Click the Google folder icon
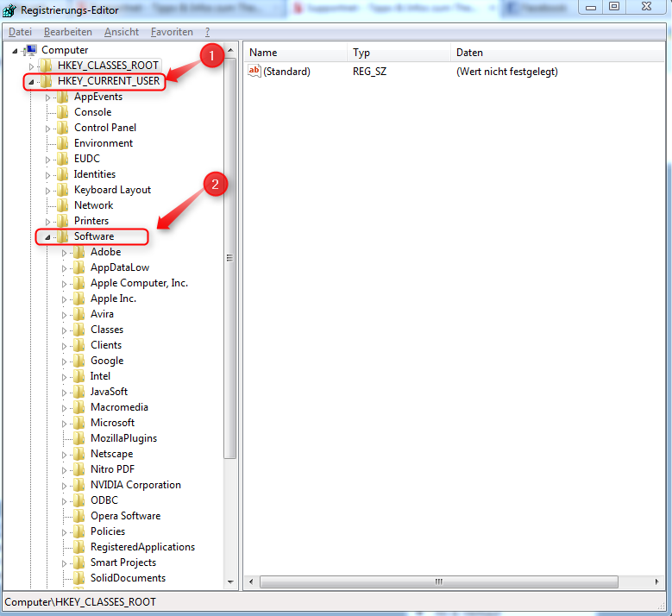672x616 pixels. click(79, 361)
